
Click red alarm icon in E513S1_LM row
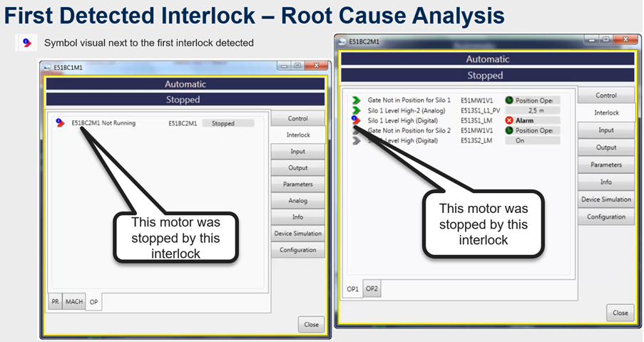click(509, 120)
